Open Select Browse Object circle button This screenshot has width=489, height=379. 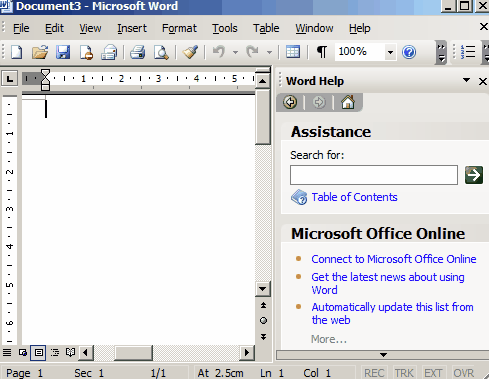tap(263, 321)
